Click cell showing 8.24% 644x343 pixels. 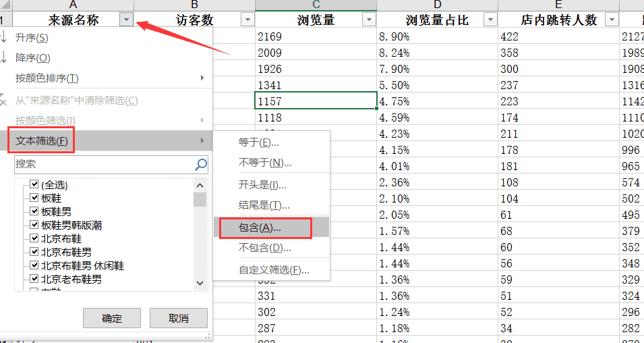pyautogui.click(x=438, y=53)
